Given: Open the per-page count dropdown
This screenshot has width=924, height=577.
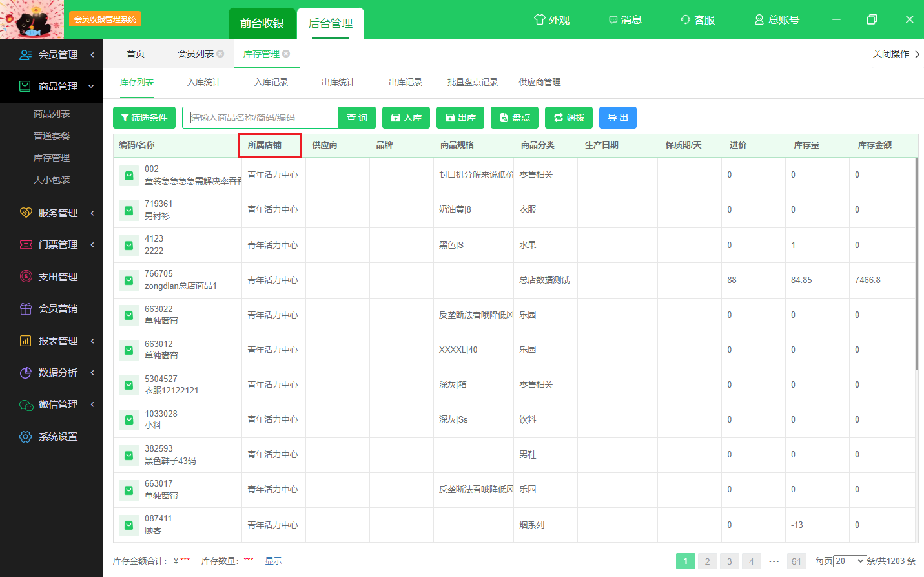Looking at the screenshot, I should 849,561.
